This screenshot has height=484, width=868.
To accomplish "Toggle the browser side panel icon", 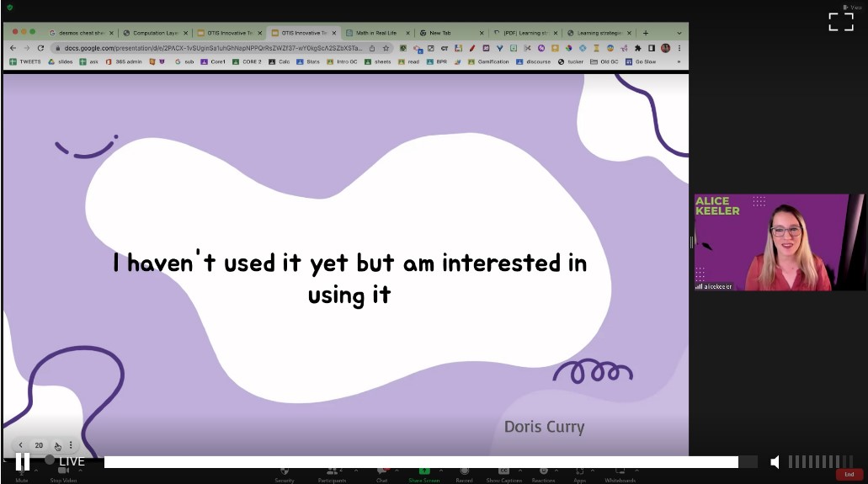I will point(652,48).
